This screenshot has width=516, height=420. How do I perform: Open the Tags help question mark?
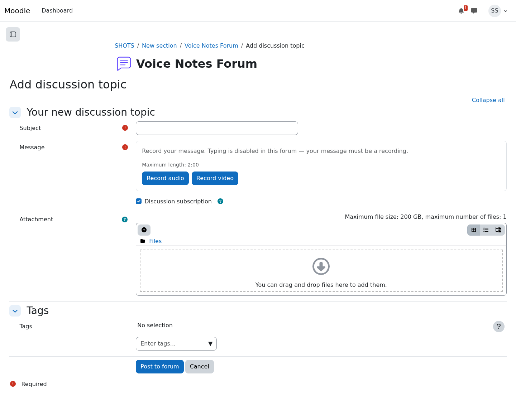(x=499, y=327)
